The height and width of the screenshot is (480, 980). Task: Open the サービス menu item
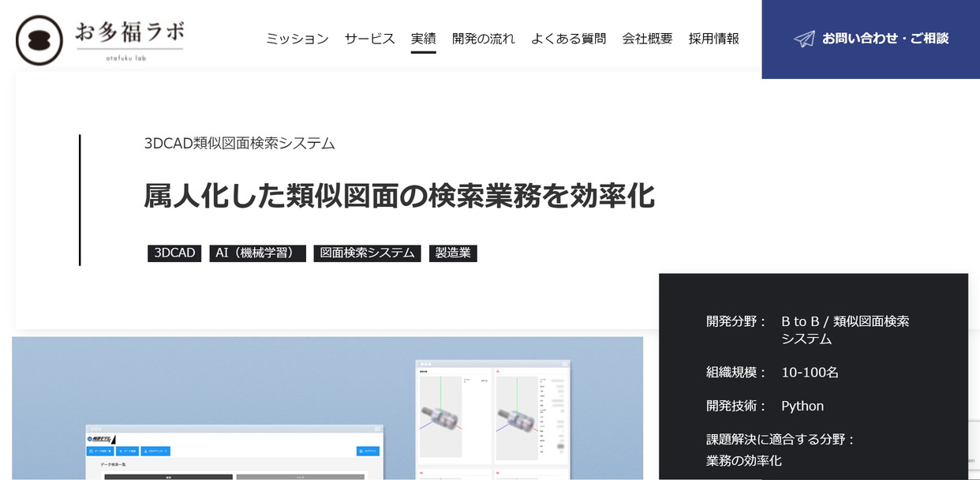coord(370,39)
